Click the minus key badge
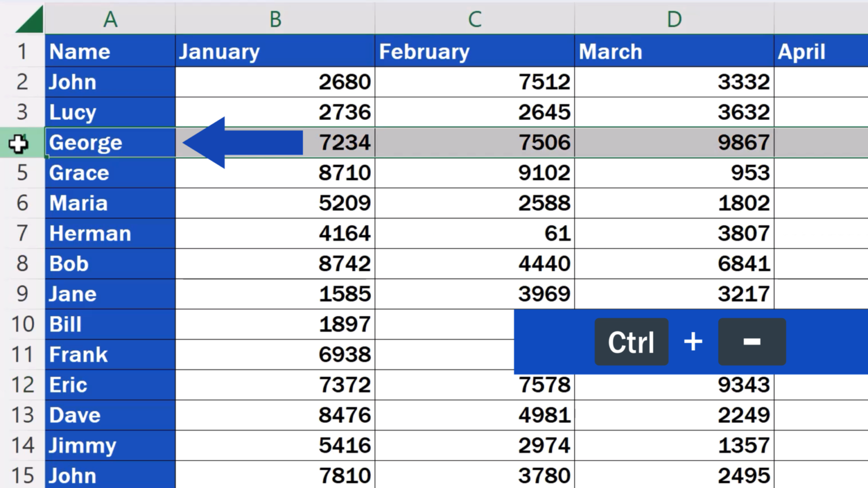The height and width of the screenshot is (488, 868). (752, 342)
